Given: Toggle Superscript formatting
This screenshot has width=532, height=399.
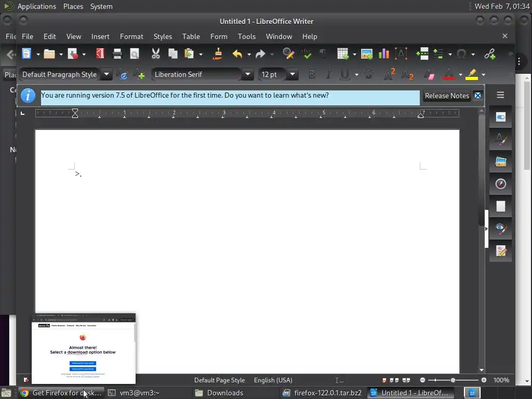Looking at the screenshot, I should point(389,74).
